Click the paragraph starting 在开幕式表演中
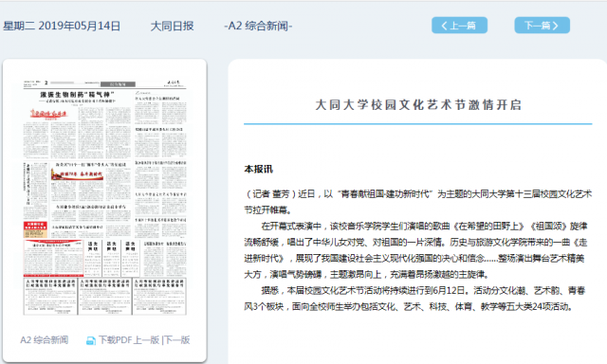The height and width of the screenshot is (364, 607). pos(415,250)
